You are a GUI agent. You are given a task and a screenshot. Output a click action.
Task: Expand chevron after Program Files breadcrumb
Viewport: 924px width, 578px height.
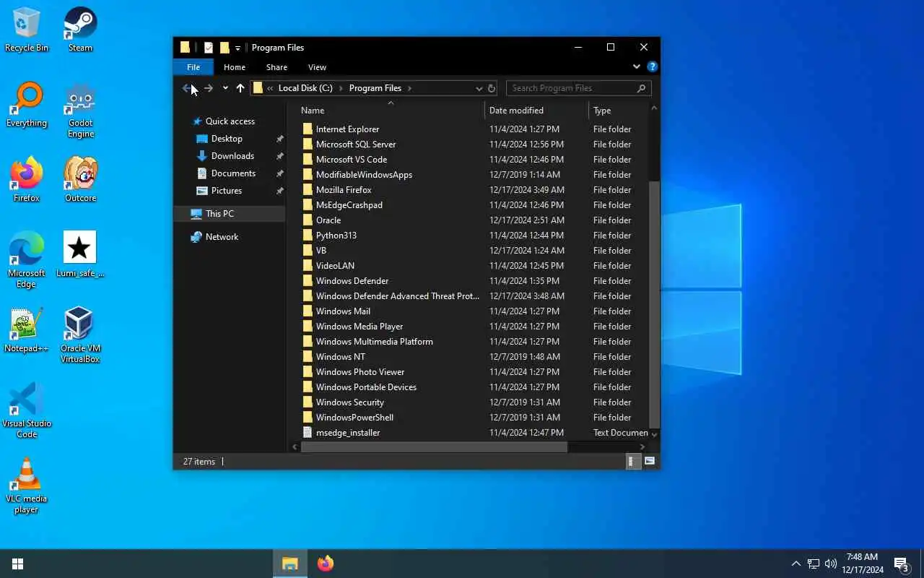pos(409,88)
